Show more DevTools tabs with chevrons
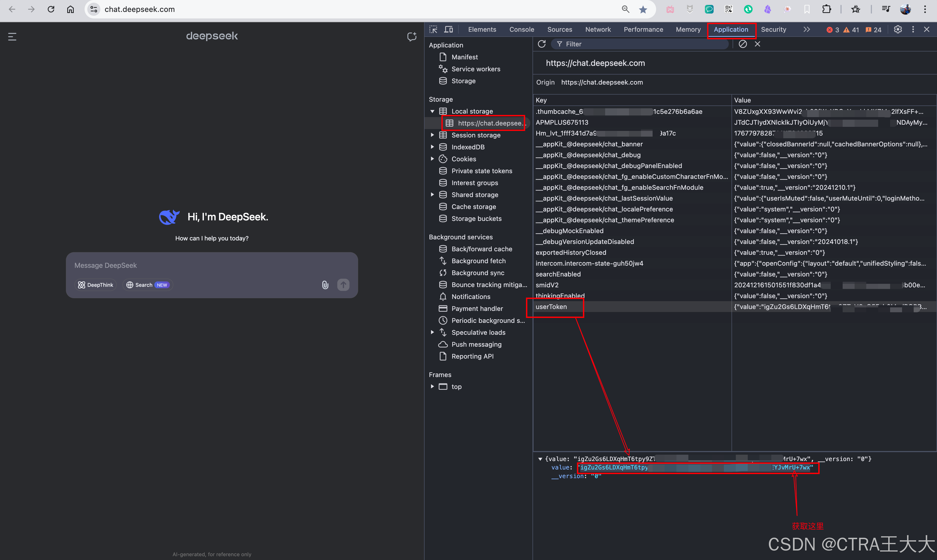 [806, 30]
